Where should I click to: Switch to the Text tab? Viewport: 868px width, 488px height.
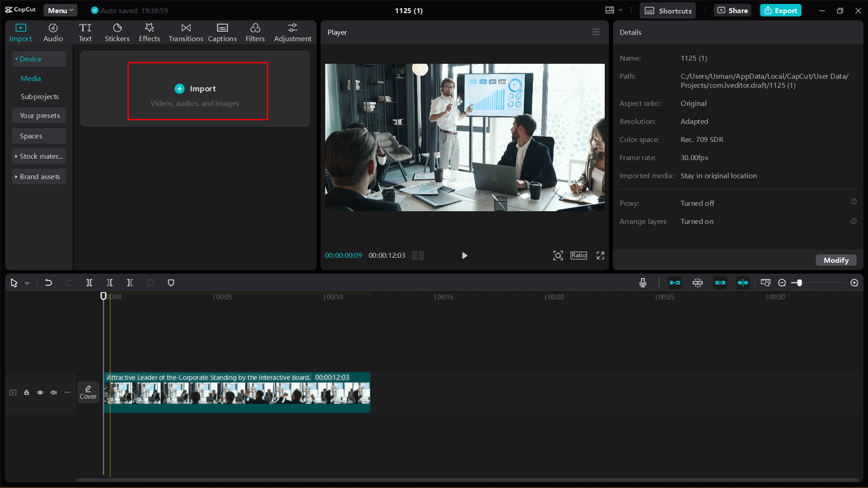[85, 33]
